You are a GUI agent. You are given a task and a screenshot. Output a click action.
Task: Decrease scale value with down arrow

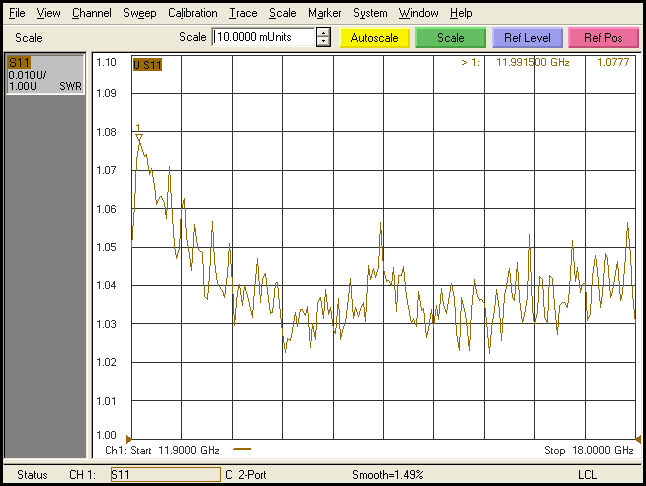(x=323, y=43)
